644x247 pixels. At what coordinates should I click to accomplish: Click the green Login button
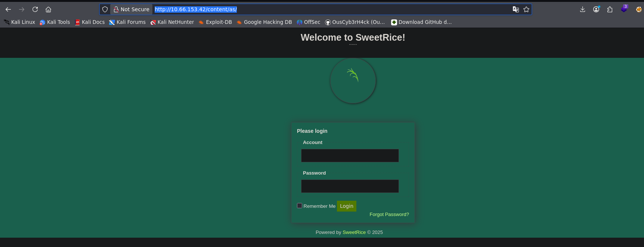pyautogui.click(x=347, y=206)
